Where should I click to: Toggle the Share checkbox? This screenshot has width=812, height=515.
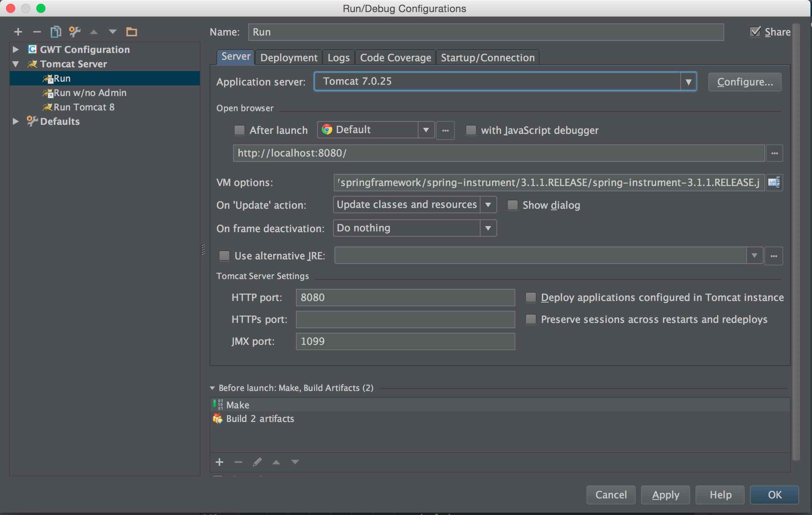click(755, 32)
